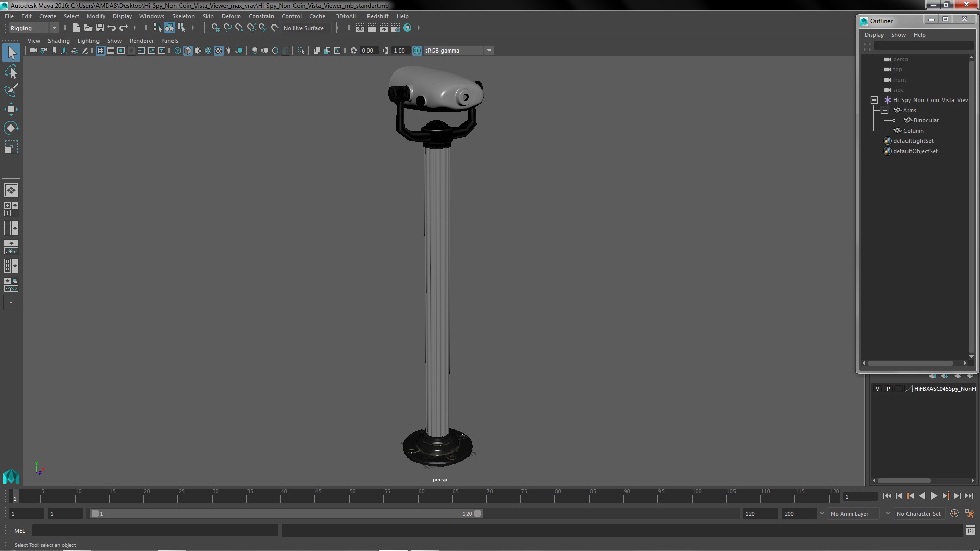Image resolution: width=980 pixels, height=551 pixels.
Task: Choose the Lasso select tool
Action: coord(11,71)
